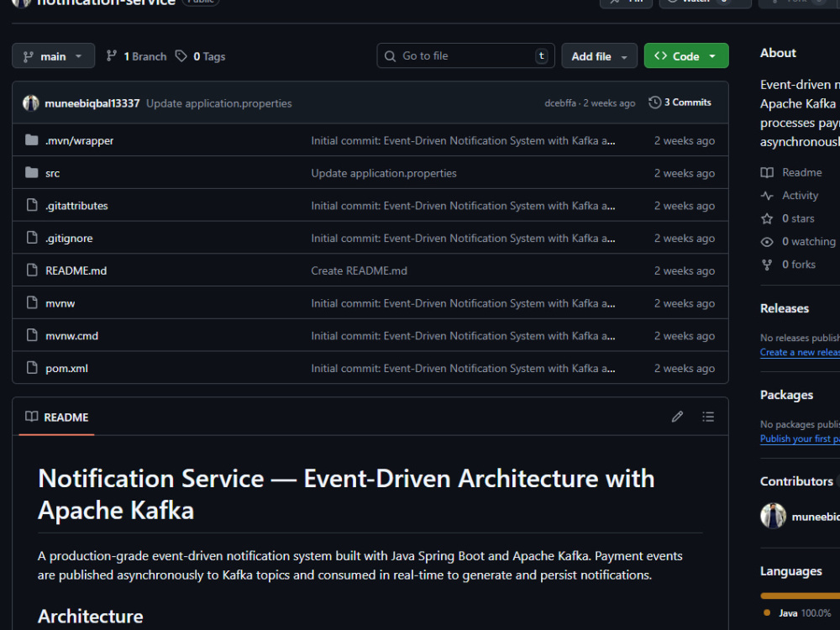Expand the Add file dropdown
840x630 pixels.
(599, 55)
